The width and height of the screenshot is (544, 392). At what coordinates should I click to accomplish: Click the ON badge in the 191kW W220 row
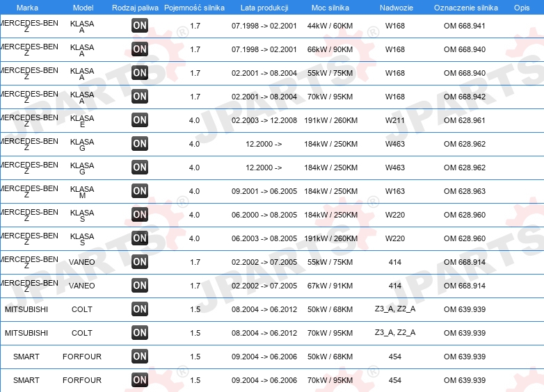click(140, 238)
